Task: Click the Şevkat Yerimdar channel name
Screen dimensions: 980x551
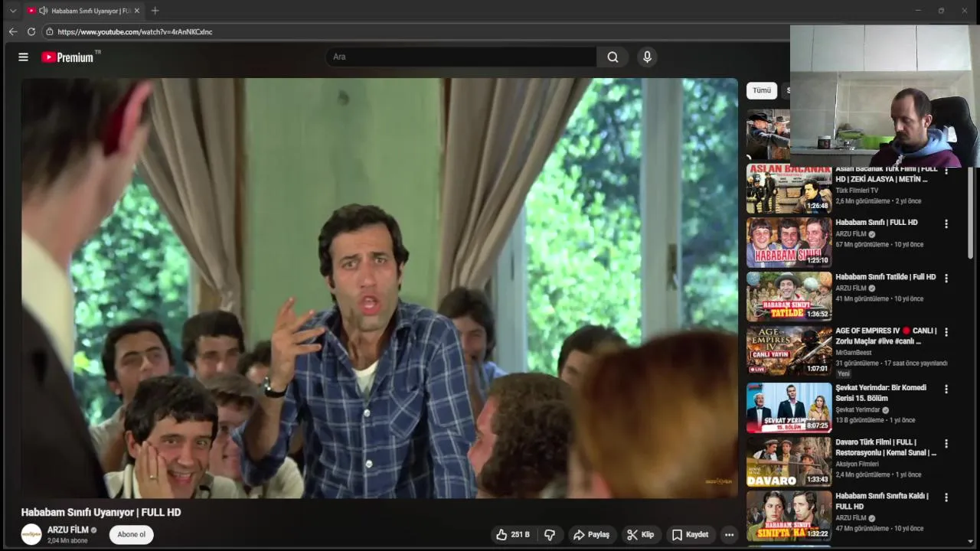Action: 857,409
